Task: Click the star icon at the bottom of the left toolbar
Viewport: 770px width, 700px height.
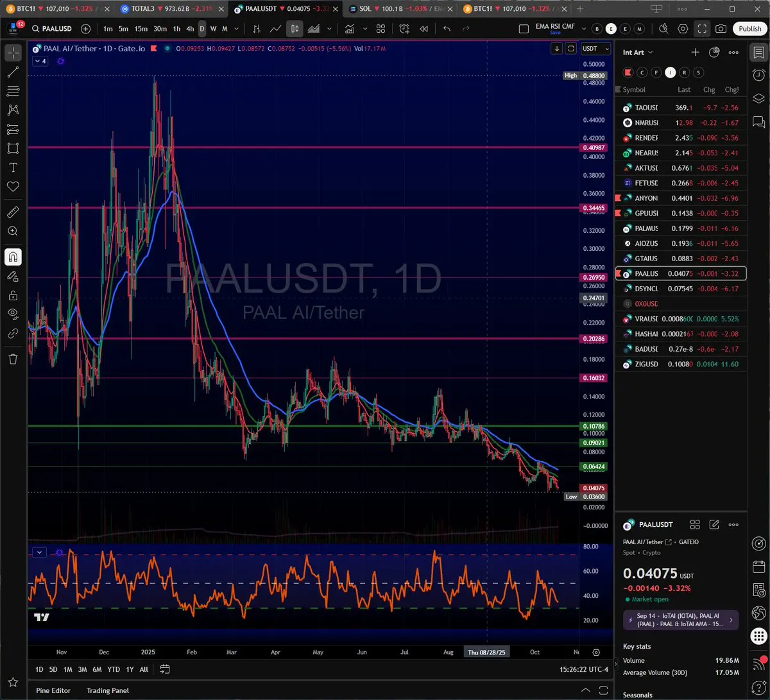Action: [x=13, y=682]
